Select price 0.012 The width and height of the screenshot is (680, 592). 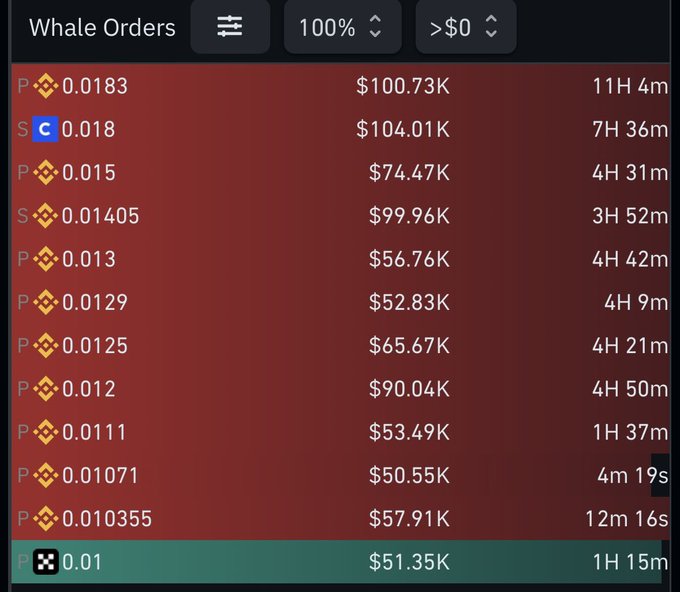pyautogui.click(x=89, y=389)
